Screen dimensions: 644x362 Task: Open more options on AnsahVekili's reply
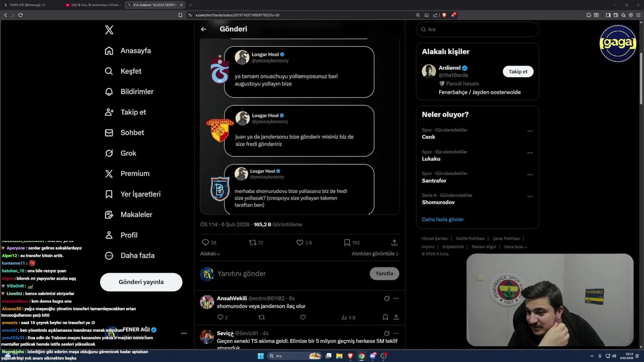click(x=396, y=298)
